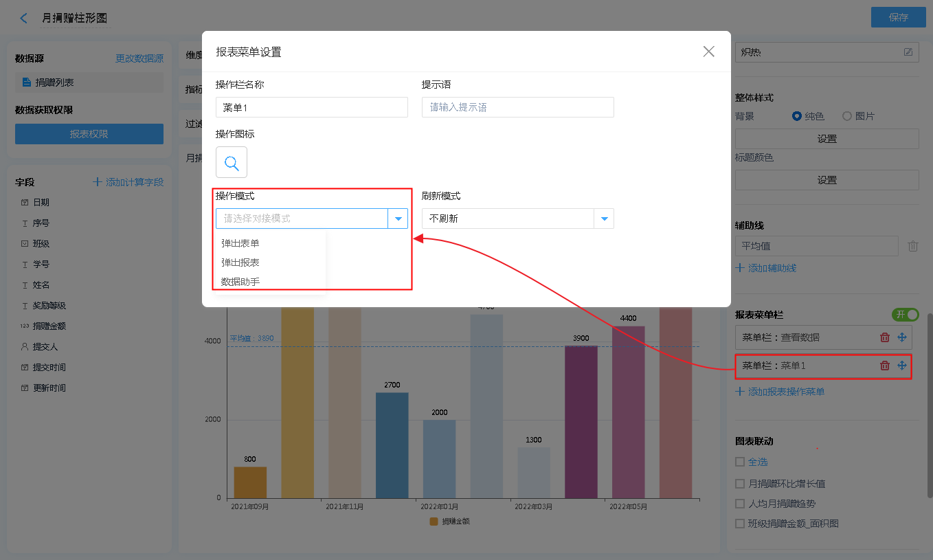The image size is (933, 560).
Task: Close the 报表菜单设置 dialog
Action: (x=708, y=52)
